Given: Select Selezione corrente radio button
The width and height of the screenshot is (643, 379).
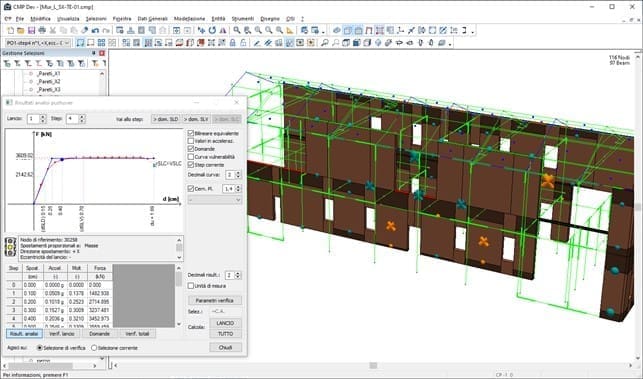Looking at the screenshot, I should coord(94,348).
